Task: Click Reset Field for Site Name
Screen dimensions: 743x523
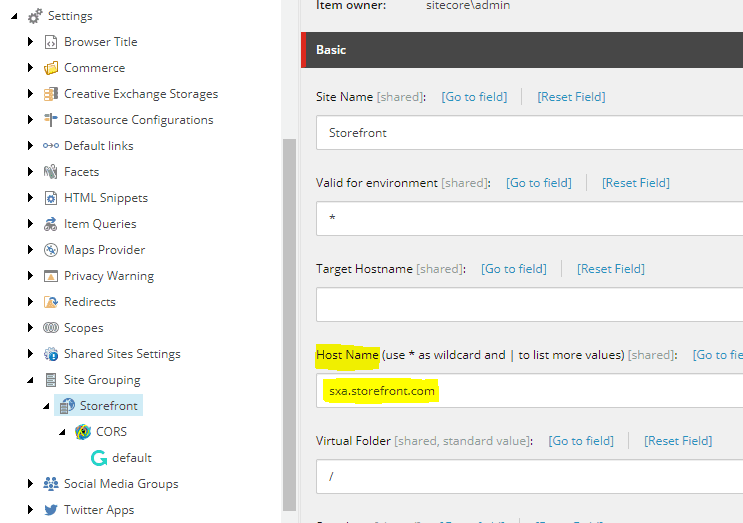Action: point(571,97)
